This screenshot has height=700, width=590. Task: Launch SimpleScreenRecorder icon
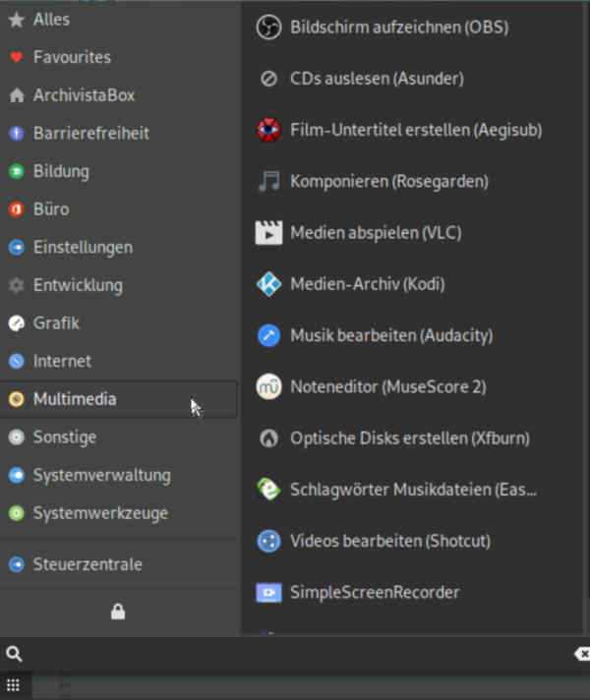[268, 593]
